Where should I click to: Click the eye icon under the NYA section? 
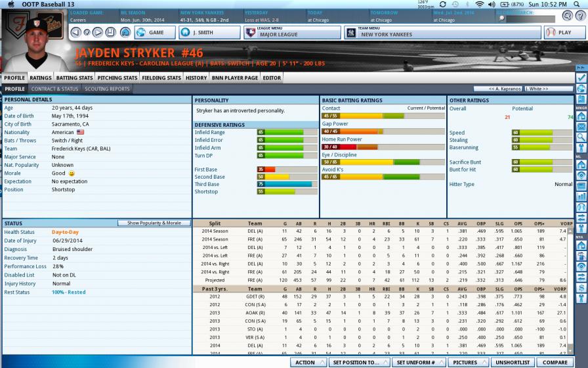click(581, 267)
